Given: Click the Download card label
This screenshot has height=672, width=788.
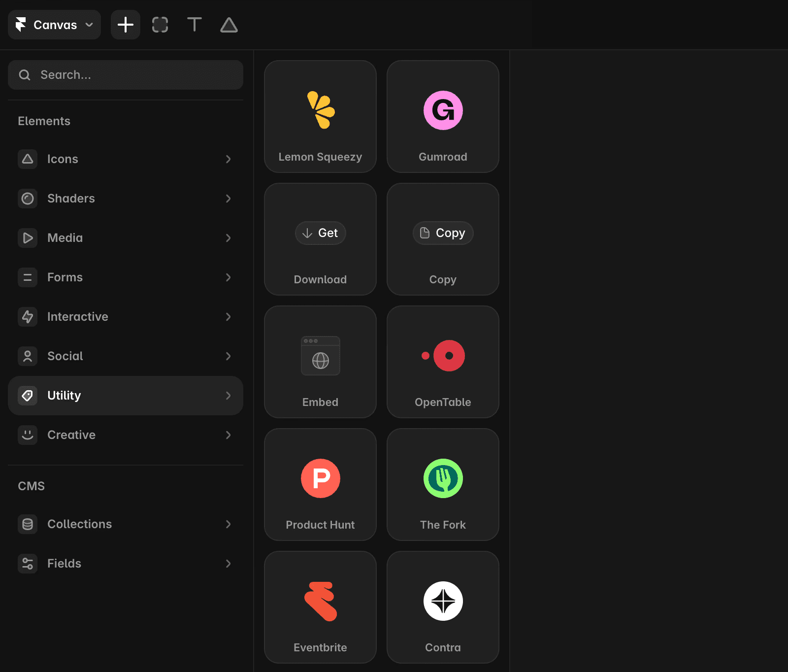Looking at the screenshot, I should [320, 280].
